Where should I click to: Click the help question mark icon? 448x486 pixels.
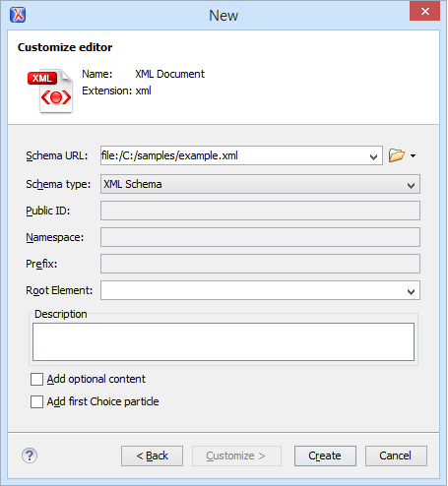30,456
